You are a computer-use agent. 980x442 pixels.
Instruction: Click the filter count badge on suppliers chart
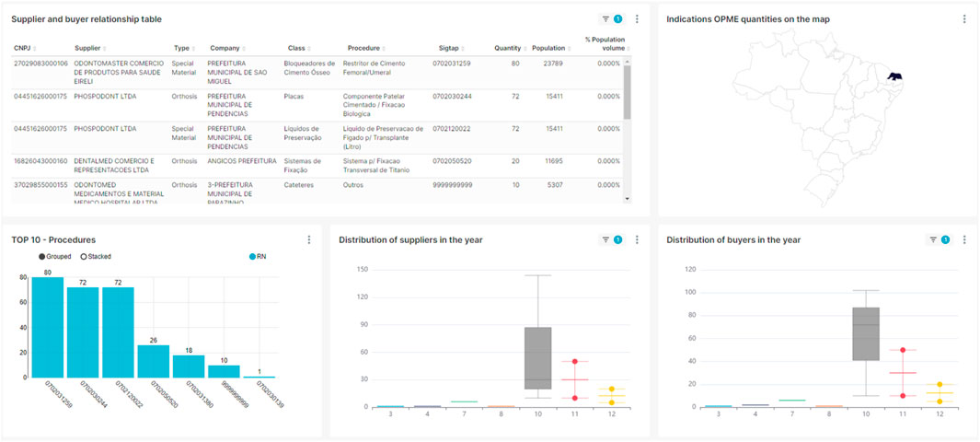(x=617, y=239)
